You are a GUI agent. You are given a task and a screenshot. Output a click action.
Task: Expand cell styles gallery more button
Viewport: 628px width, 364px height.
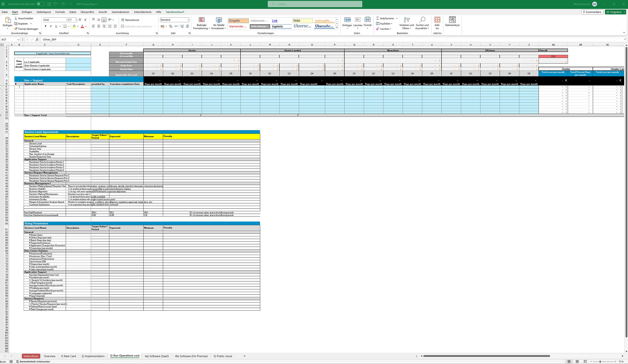[337, 28]
